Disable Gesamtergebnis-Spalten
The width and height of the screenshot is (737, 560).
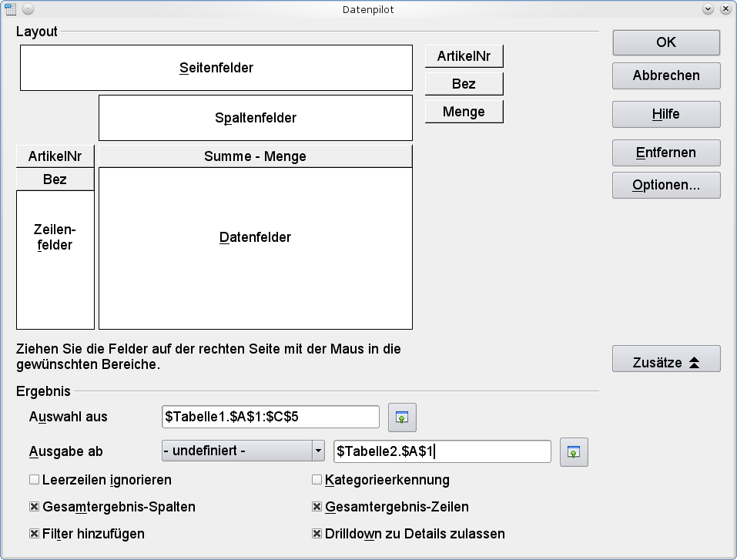pyautogui.click(x=34, y=507)
